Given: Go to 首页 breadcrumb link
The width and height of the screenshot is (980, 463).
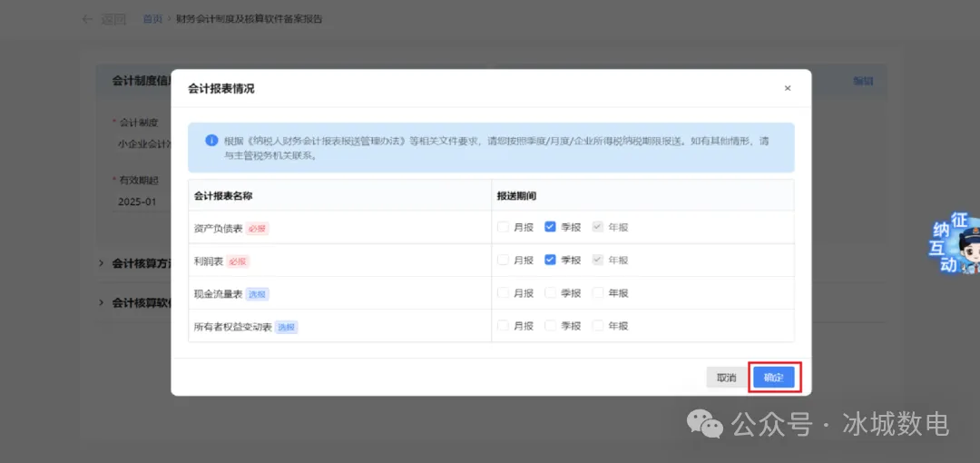Looking at the screenshot, I should click(152, 19).
